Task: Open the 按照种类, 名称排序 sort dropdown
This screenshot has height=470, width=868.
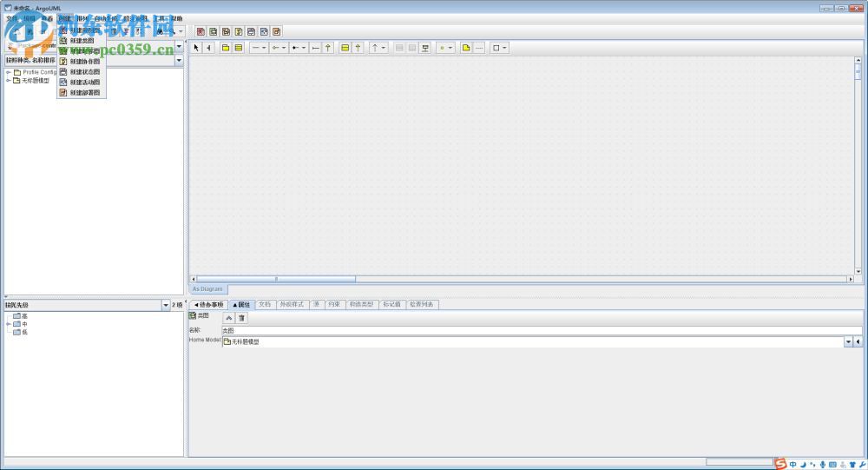Action: (x=179, y=61)
